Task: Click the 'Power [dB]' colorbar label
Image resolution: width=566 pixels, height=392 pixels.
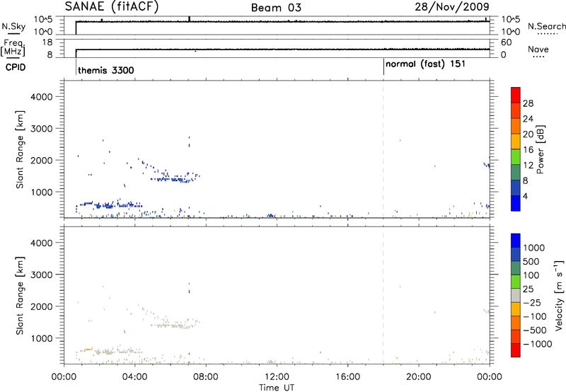Action: pyautogui.click(x=540, y=149)
